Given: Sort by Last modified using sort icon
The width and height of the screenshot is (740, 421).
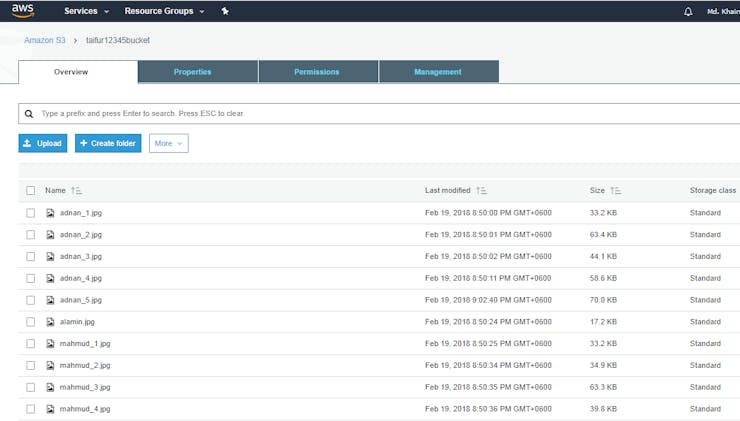Looking at the screenshot, I should coord(482,190).
